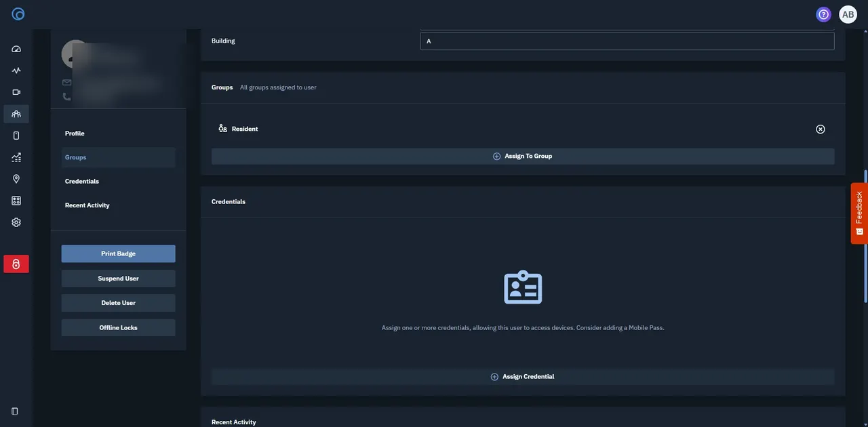Image resolution: width=868 pixels, height=427 pixels.
Task: Click the Resident group name
Action: click(245, 129)
